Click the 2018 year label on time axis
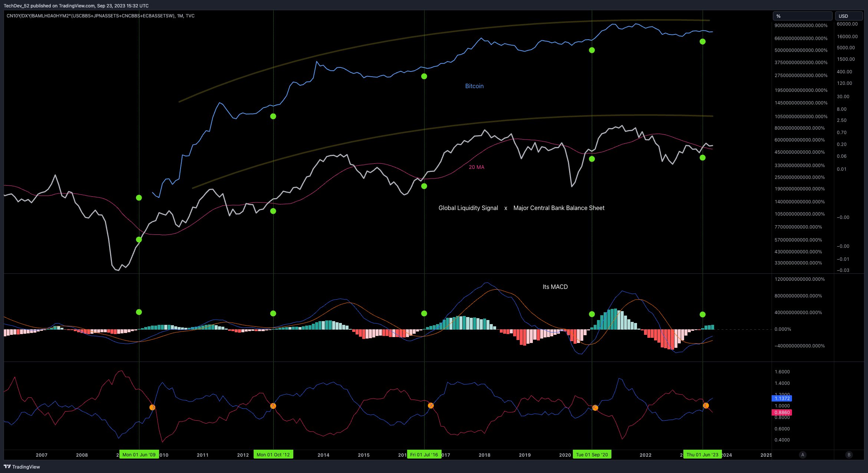Viewport: 868px width, 473px height. [x=484, y=455]
